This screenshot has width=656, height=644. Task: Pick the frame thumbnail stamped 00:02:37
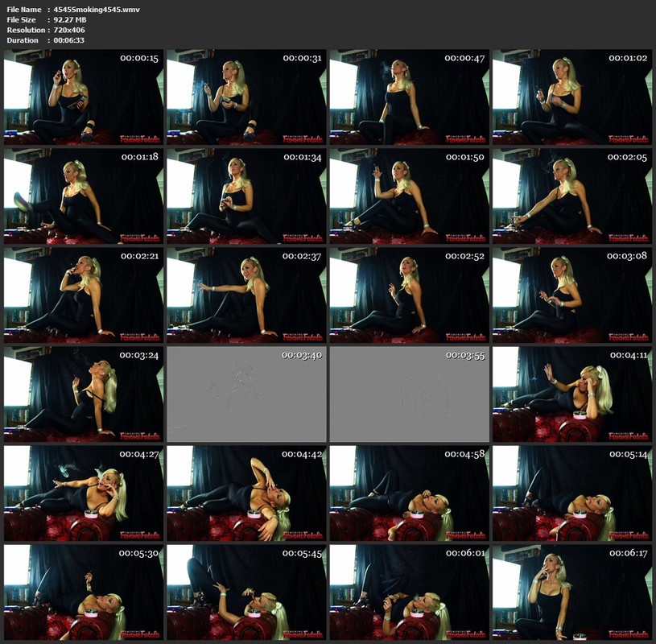[246, 295]
